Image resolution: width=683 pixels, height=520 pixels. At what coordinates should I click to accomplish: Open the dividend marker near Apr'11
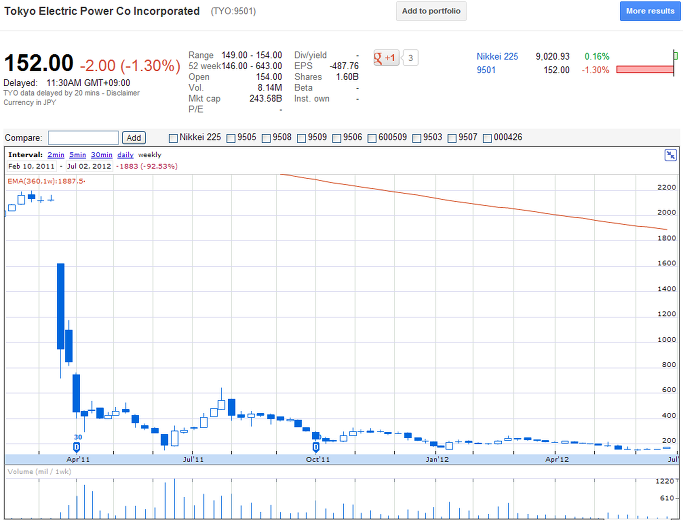tap(77, 447)
